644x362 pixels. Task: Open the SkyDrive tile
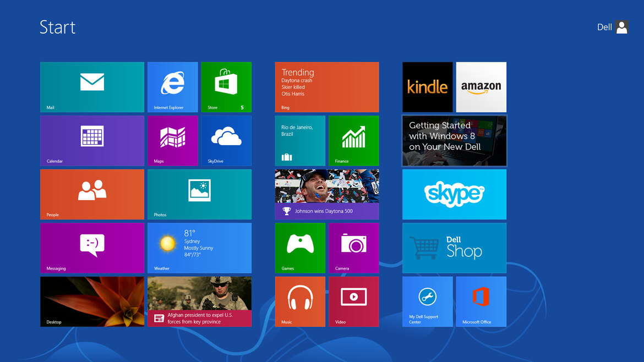[226, 141]
